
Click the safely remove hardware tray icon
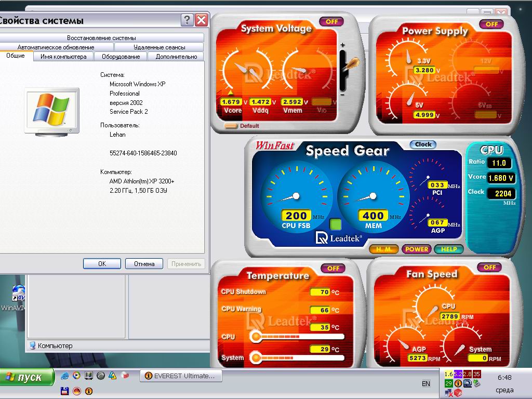tap(477, 383)
